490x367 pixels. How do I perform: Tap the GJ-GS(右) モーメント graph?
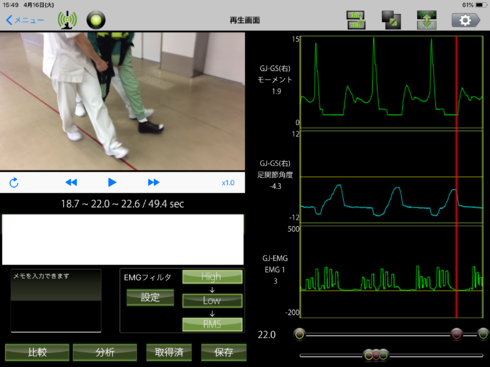tap(392, 82)
